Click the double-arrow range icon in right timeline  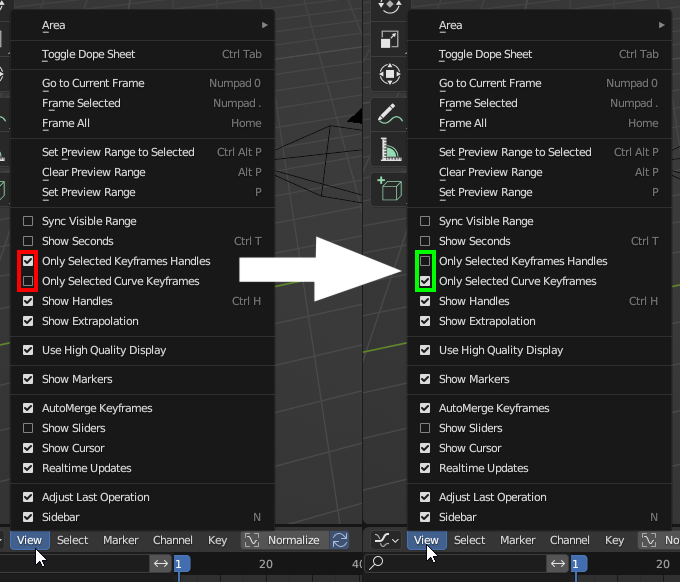coord(558,563)
